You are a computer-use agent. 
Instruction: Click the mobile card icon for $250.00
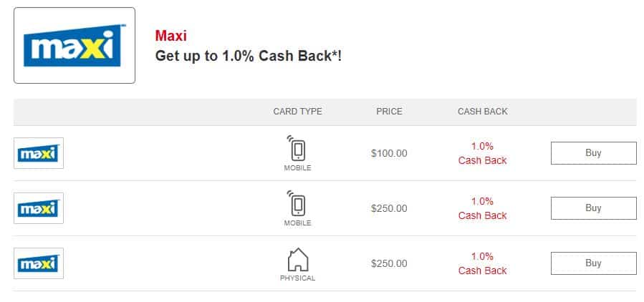[297, 204]
